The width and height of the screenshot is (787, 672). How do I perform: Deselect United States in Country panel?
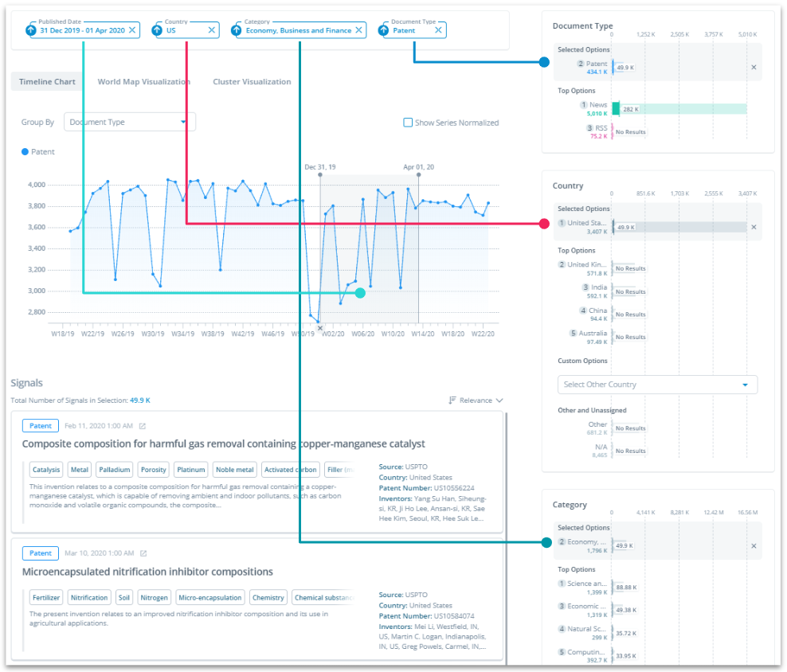(x=754, y=228)
